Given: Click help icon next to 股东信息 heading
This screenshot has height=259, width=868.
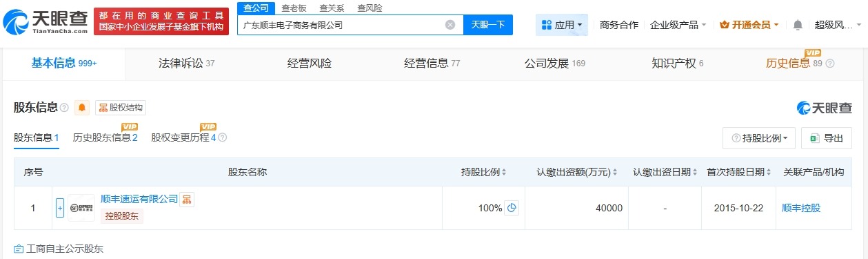Looking at the screenshot, I should (x=65, y=108).
